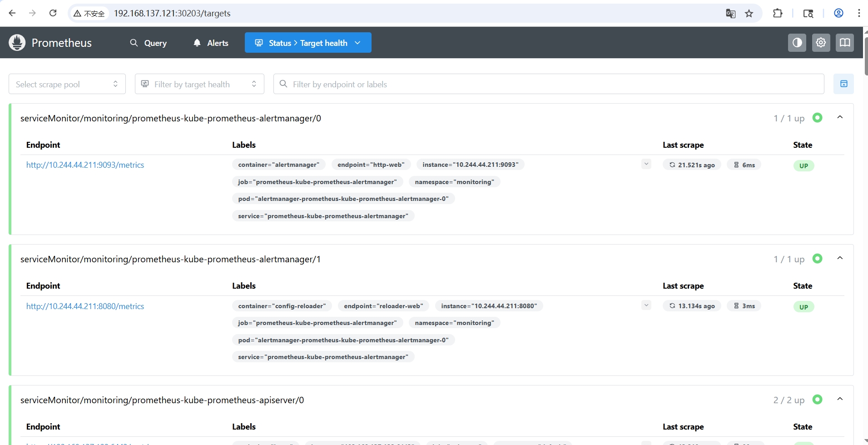Reload the page in browser
This screenshot has width=868, height=445.
[x=53, y=13]
